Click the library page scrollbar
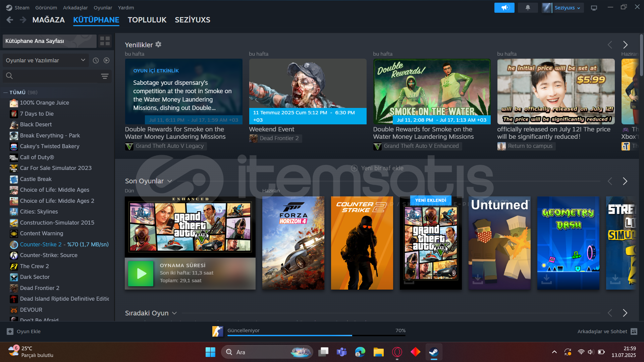 tap(641, 55)
